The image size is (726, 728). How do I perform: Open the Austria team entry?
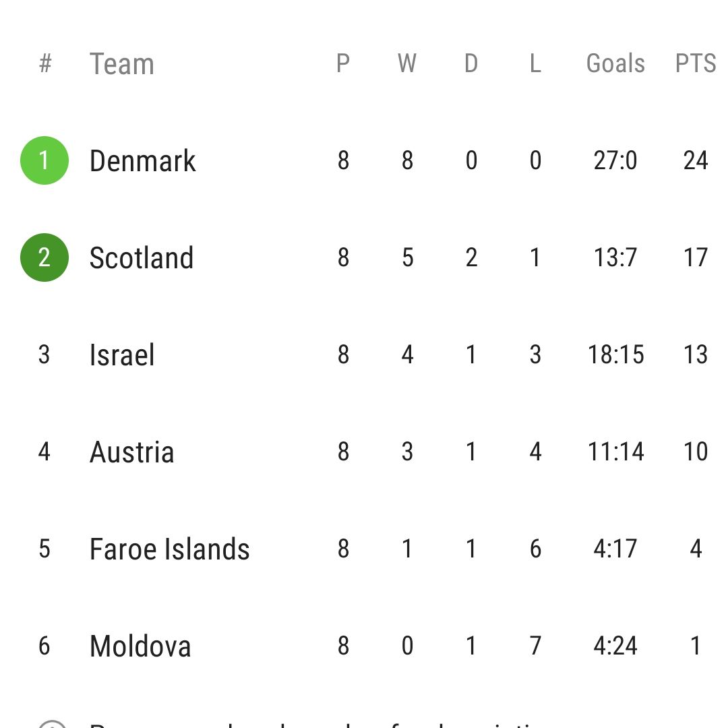pos(363,451)
